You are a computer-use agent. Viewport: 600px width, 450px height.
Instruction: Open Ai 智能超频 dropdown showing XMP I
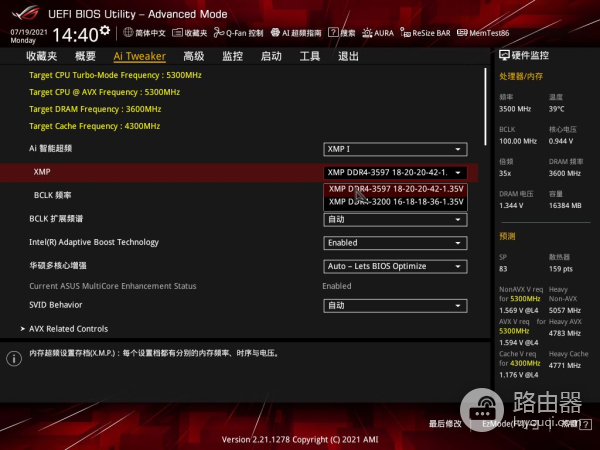(395, 149)
